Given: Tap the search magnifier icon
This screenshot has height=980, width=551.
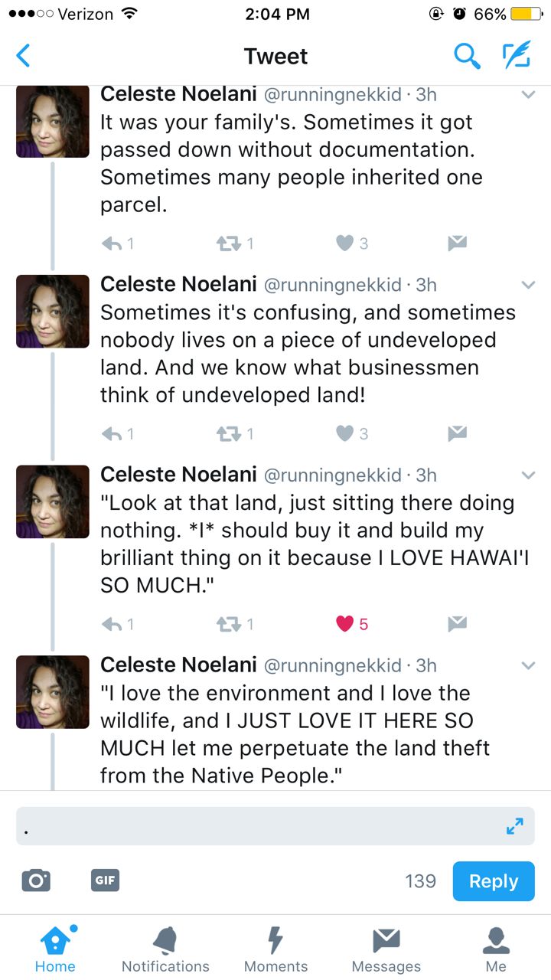Looking at the screenshot, I should coord(467,56).
